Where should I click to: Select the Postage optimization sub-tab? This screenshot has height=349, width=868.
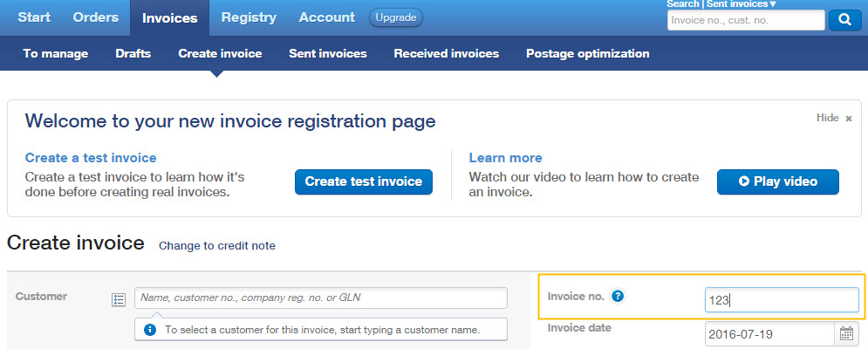coord(587,54)
